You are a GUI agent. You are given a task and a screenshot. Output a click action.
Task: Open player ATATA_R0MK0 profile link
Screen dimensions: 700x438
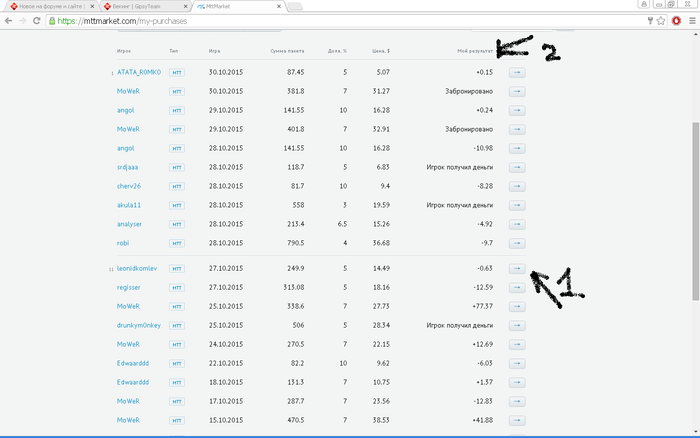tap(139, 72)
